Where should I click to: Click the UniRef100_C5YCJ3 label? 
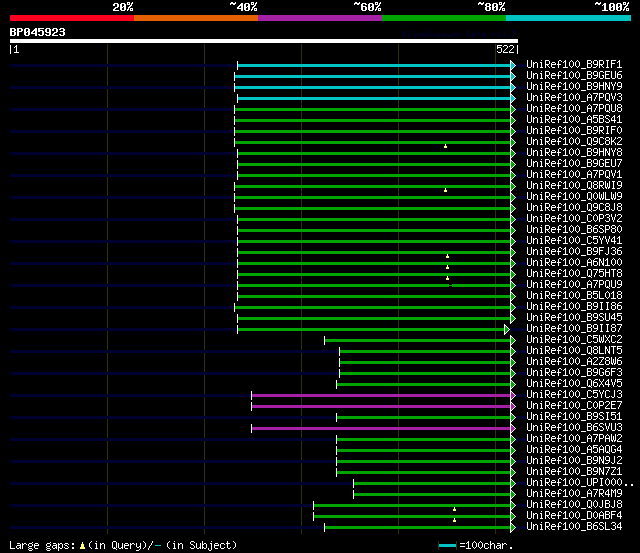pyautogui.click(x=574, y=395)
